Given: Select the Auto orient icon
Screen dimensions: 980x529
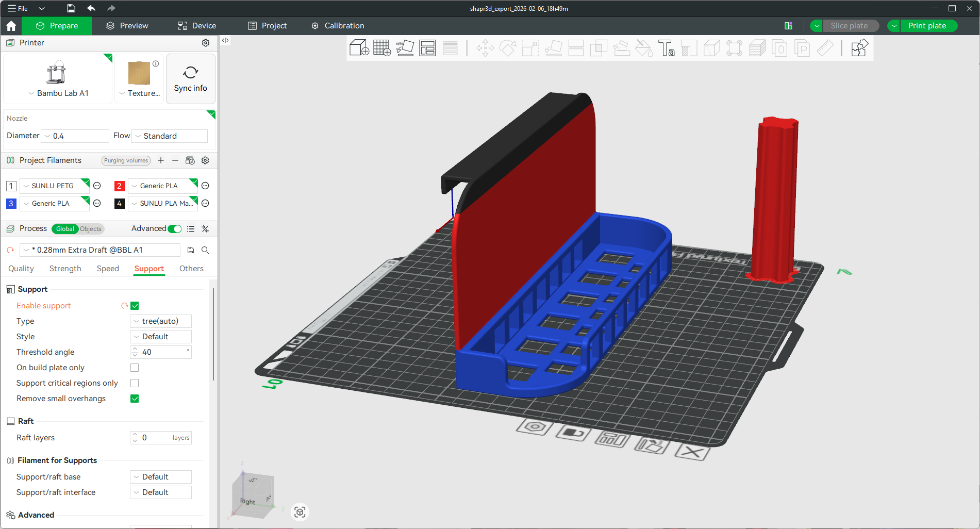Looking at the screenshot, I should point(405,48).
